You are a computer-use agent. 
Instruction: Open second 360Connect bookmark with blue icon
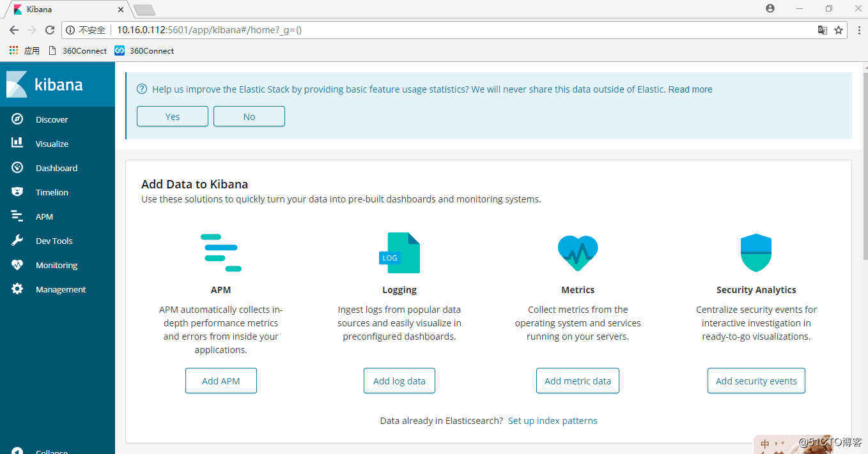pyautogui.click(x=144, y=50)
